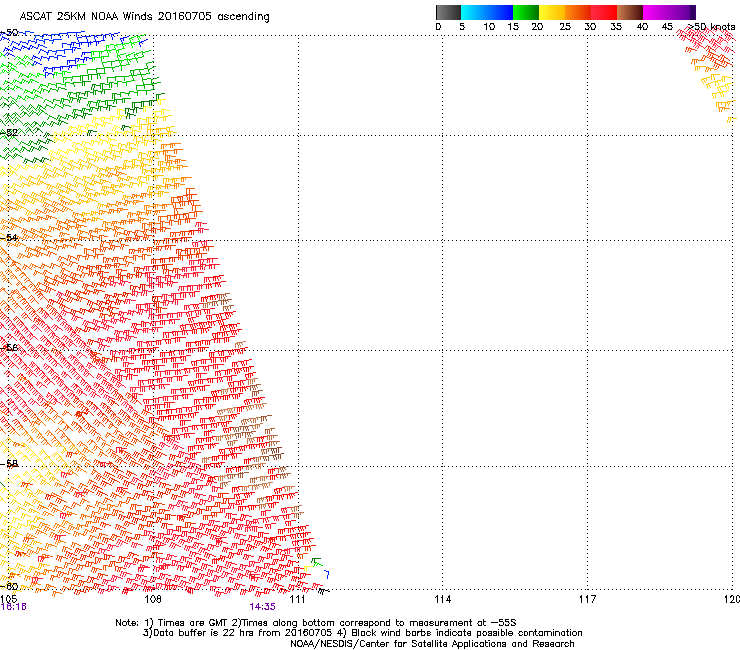
Task: Click the 108 longitude axis label
Action: (x=153, y=599)
